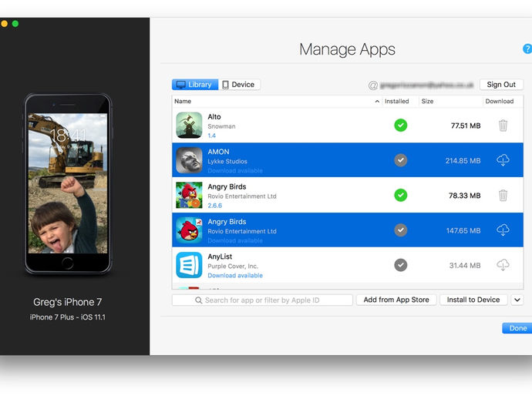Image resolution: width=532 pixels, height=399 pixels.
Task: Download the 147.65 MB Angry Birds via cloud icon
Action: (503, 230)
